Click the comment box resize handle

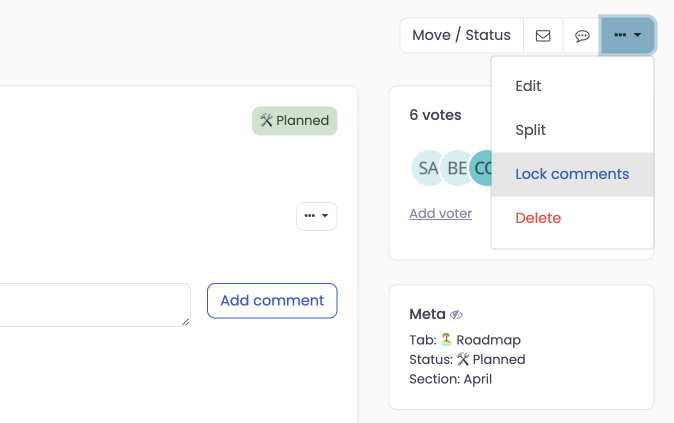coord(185,321)
